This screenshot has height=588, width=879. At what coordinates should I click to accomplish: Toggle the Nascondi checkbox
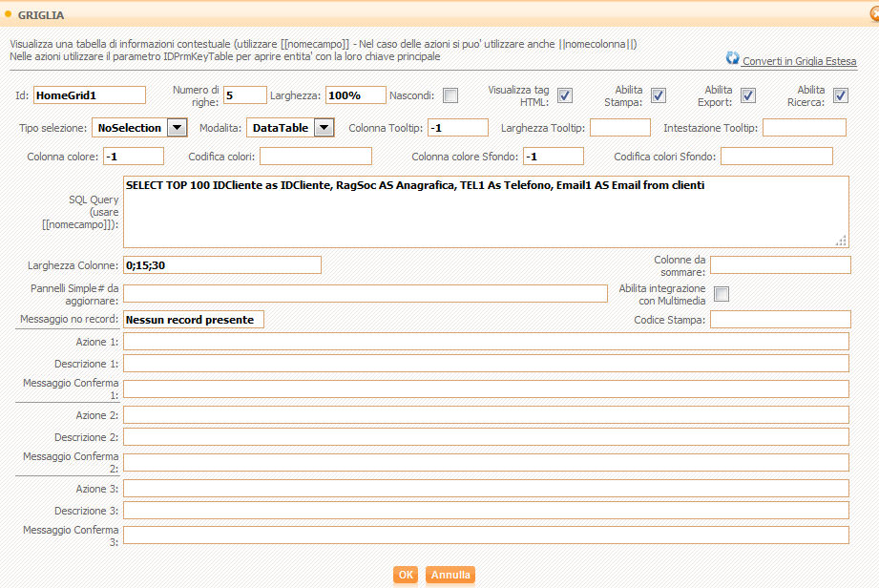tap(450, 95)
